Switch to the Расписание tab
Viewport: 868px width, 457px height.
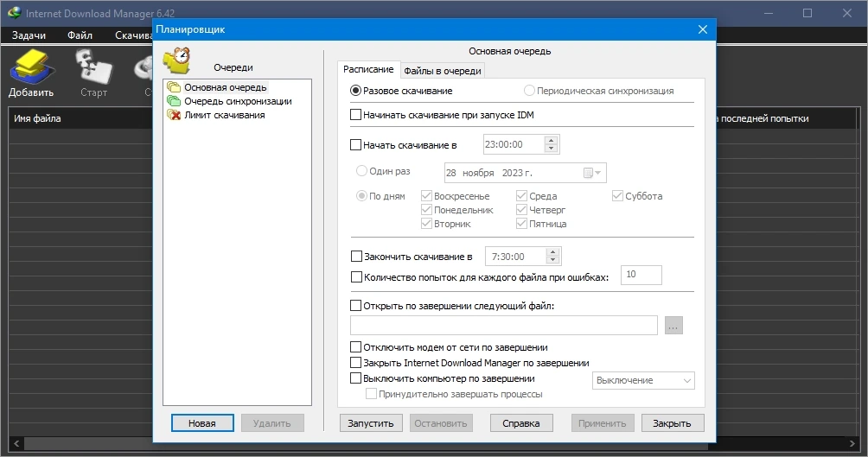coord(368,69)
